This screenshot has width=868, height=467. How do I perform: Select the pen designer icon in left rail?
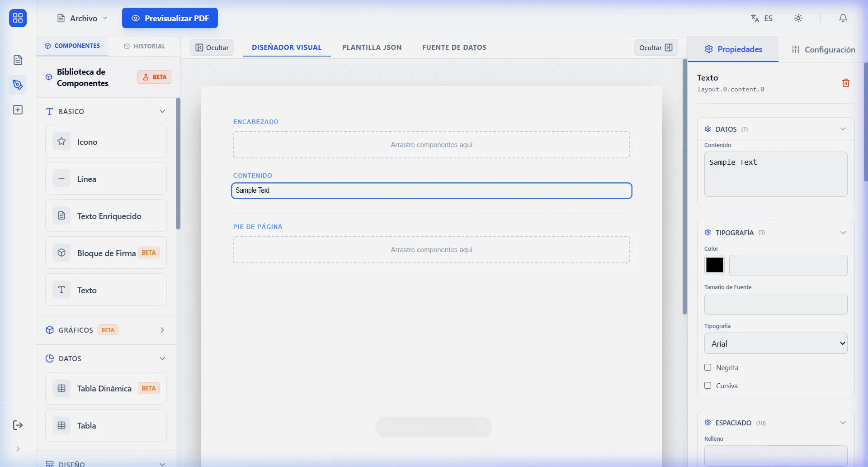[18, 85]
